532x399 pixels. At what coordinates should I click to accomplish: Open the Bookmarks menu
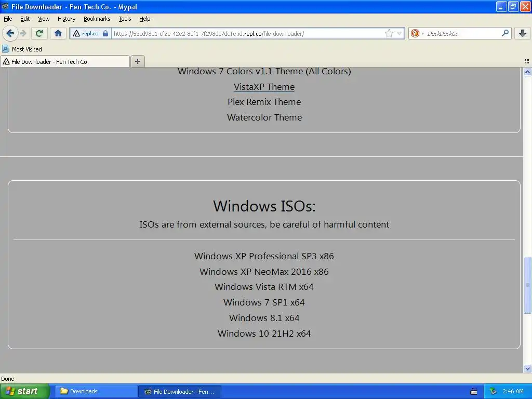(97, 19)
